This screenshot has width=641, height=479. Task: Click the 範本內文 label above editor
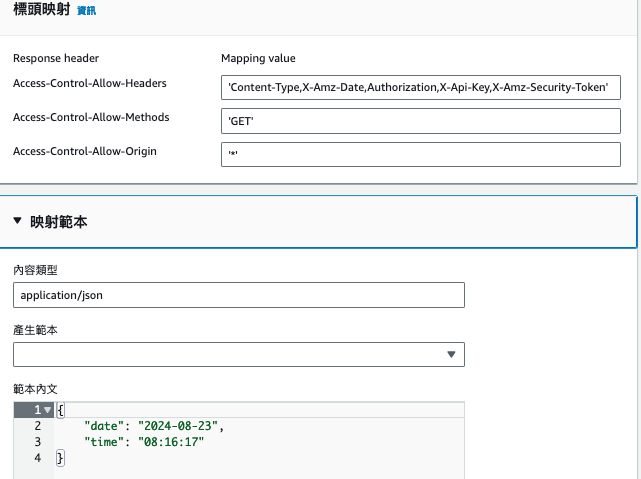pyautogui.click(x=36, y=388)
